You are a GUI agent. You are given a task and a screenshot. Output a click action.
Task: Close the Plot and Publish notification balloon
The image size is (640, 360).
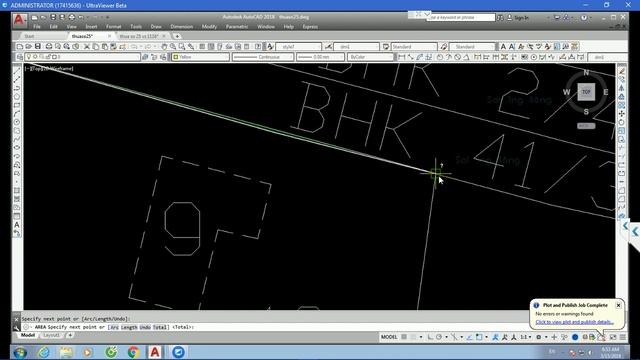(618, 305)
